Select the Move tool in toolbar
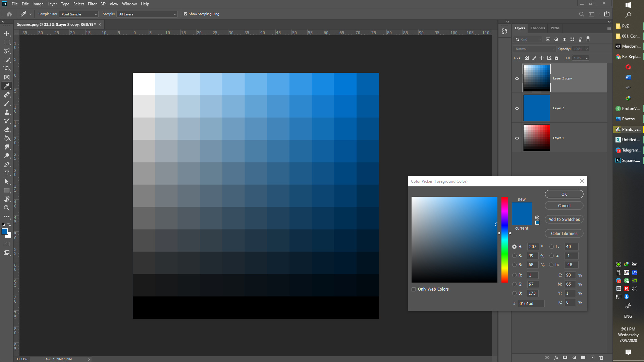The height and width of the screenshot is (362, 644). click(x=7, y=33)
